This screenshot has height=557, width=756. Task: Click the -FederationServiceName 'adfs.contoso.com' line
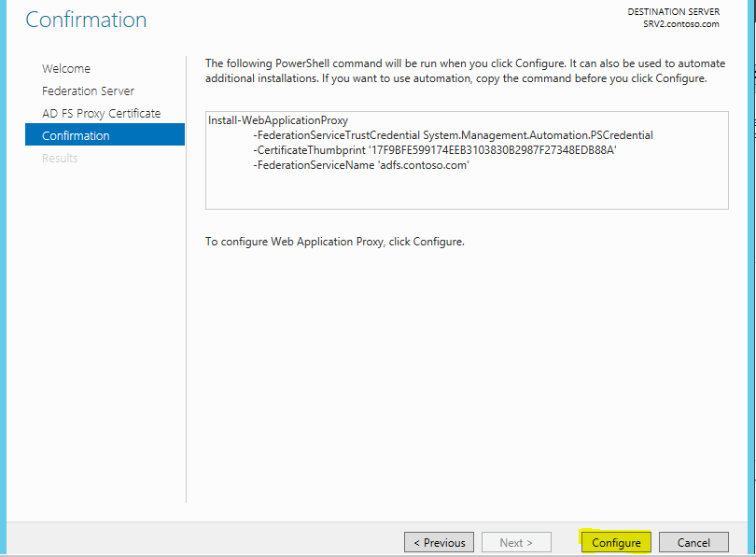[361, 165]
